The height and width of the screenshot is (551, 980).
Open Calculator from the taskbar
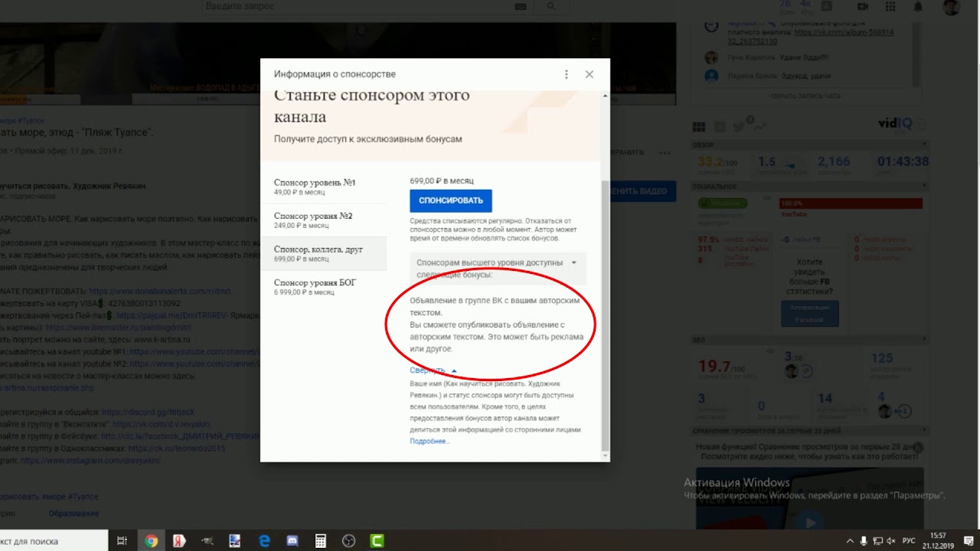(321, 541)
